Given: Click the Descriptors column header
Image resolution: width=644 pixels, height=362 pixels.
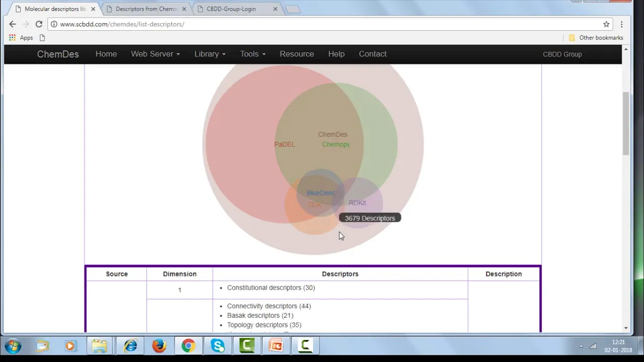Looking at the screenshot, I should [340, 274].
